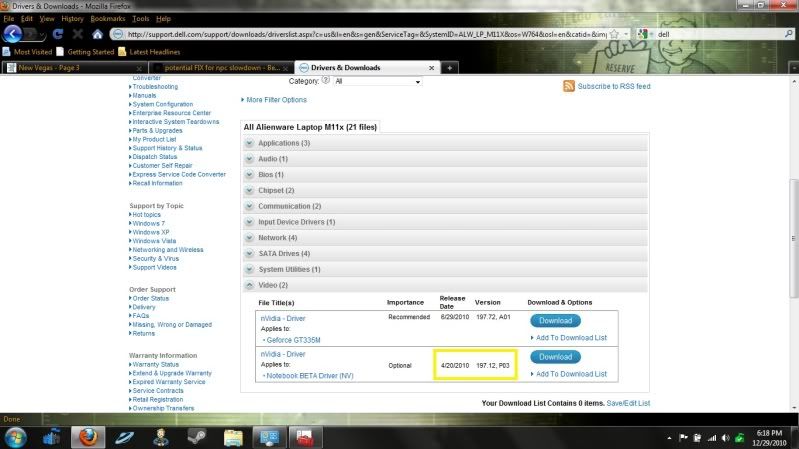799x449 pixels.
Task: Open the History menu
Action: (72, 19)
